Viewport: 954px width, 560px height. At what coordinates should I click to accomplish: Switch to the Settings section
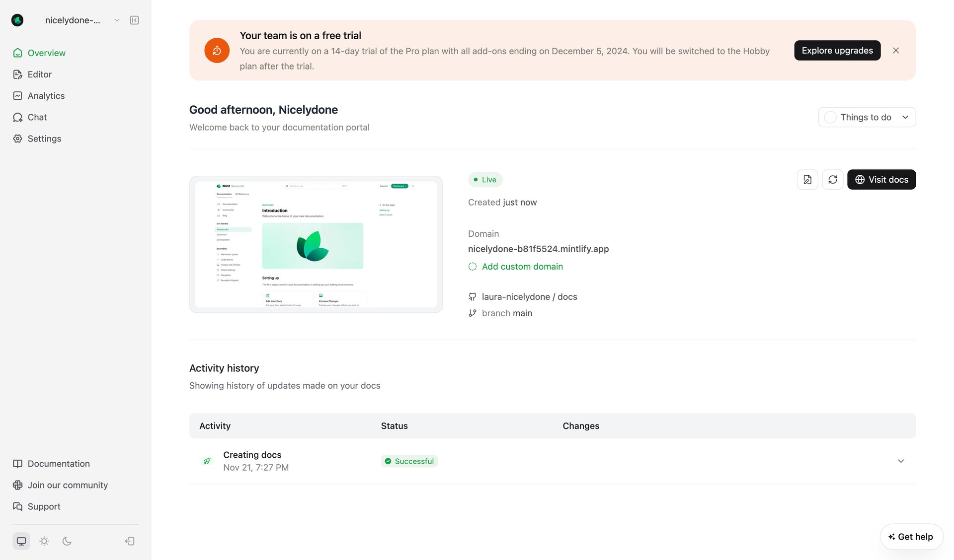[x=44, y=139]
